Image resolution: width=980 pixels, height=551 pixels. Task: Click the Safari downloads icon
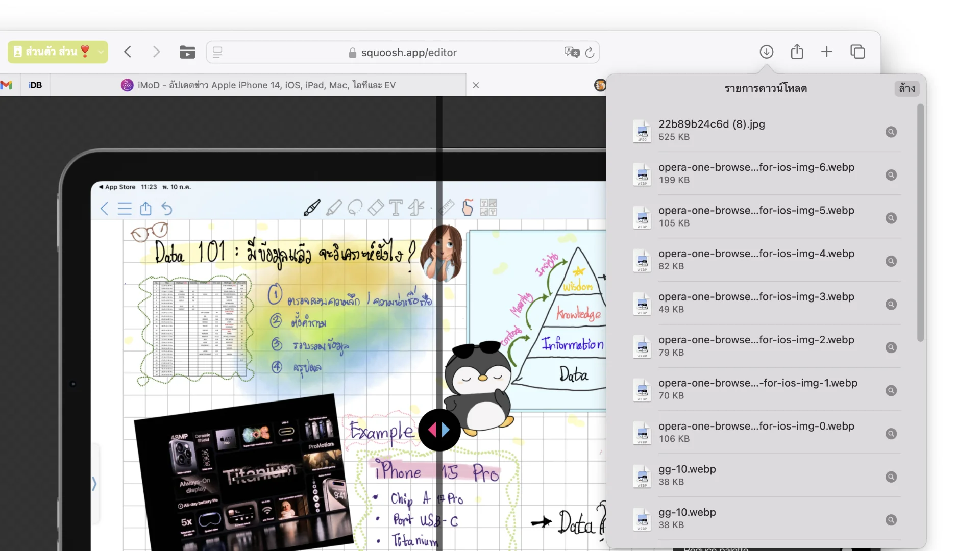point(766,52)
